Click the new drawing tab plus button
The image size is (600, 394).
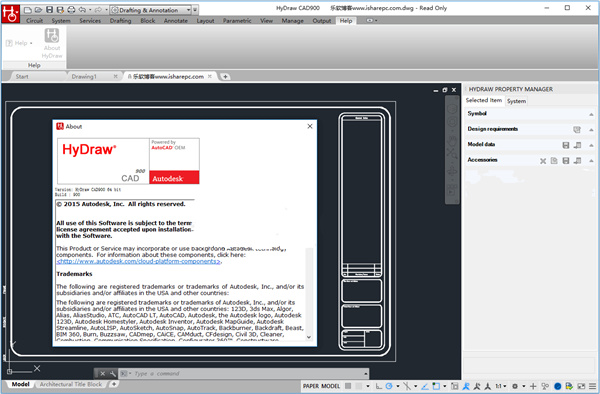pos(225,77)
